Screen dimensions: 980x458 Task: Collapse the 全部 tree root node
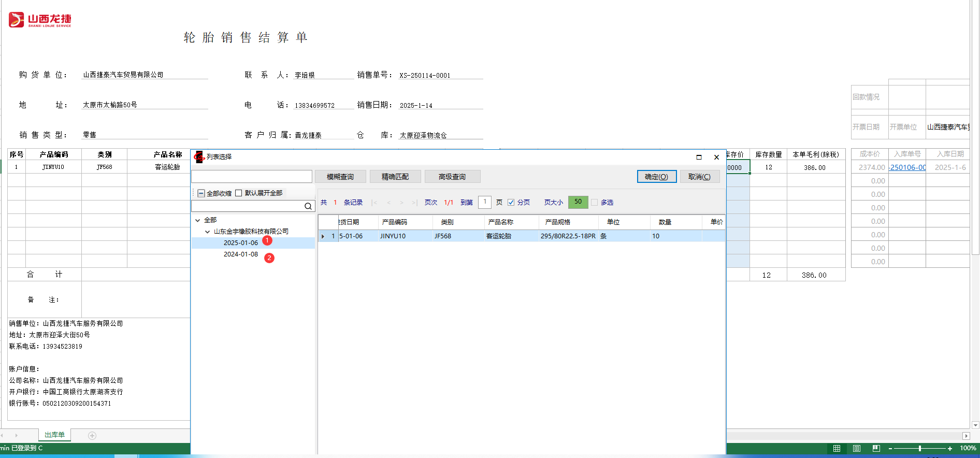(197, 220)
